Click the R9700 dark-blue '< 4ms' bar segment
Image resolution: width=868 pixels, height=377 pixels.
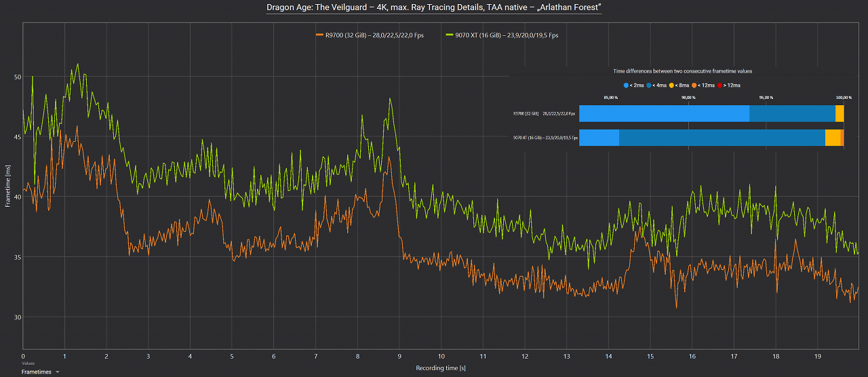(x=792, y=113)
